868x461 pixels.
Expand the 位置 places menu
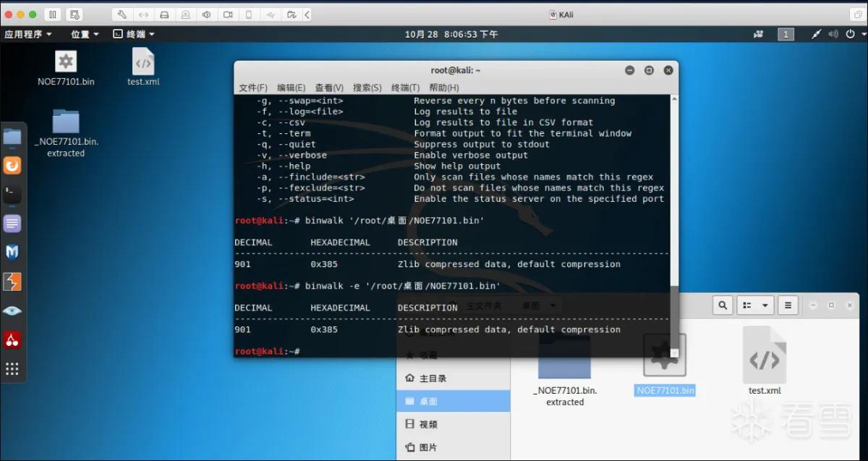(x=85, y=34)
